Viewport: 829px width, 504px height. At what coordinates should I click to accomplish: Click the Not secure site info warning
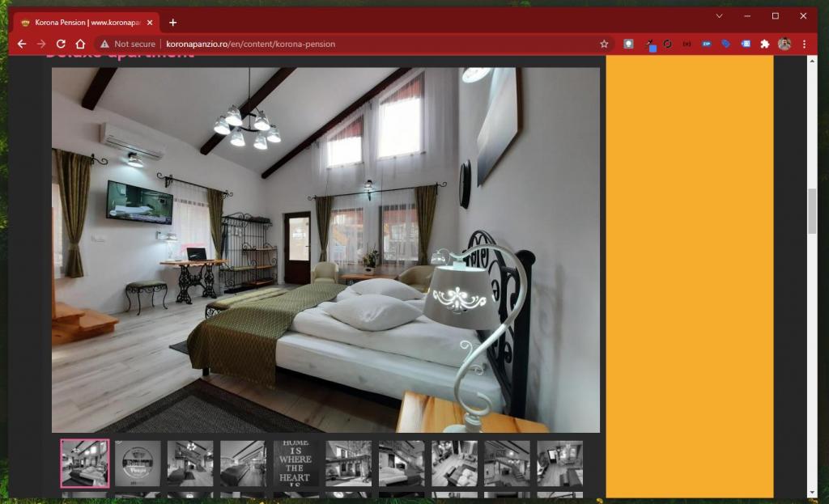coord(128,44)
